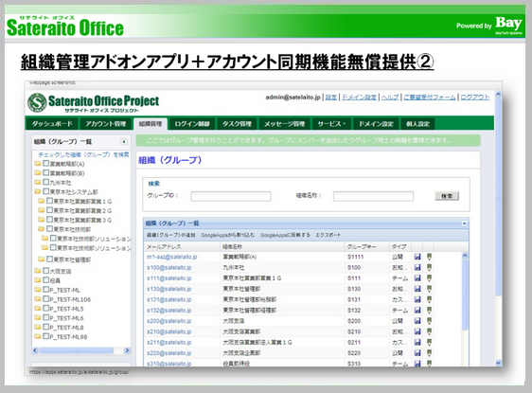Click green icon in s200@satelaito.jp row
532x393 pixels.
click(x=429, y=321)
